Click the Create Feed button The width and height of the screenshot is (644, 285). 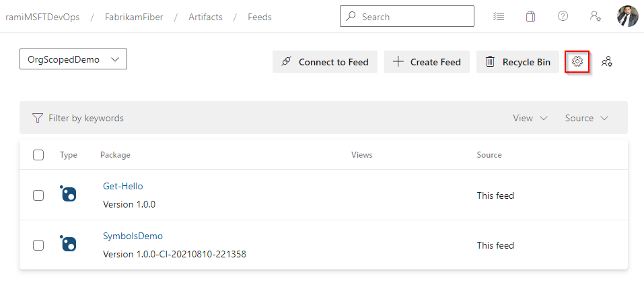pyautogui.click(x=427, y=62)
